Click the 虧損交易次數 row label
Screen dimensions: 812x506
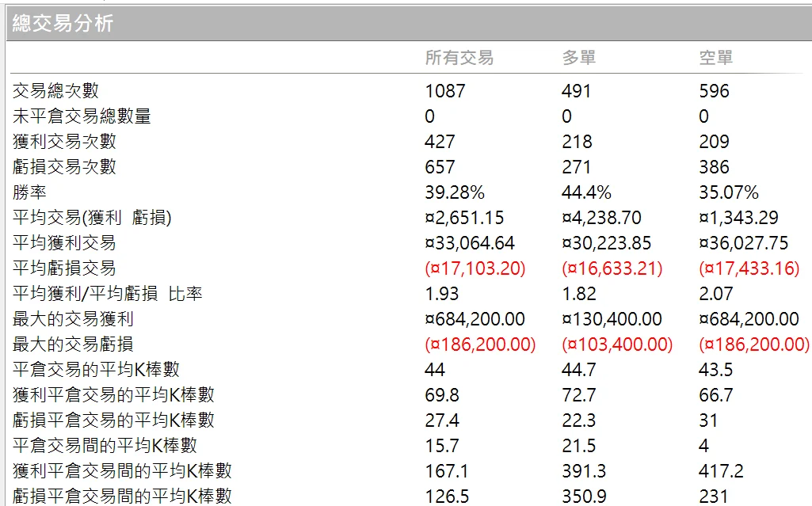64,166
